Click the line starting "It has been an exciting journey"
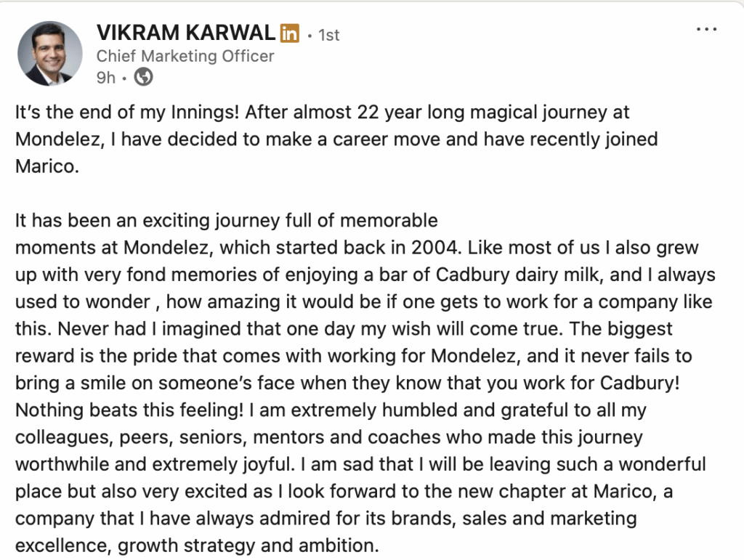This screenshot has height=560, width=744. tap(226, 220)
